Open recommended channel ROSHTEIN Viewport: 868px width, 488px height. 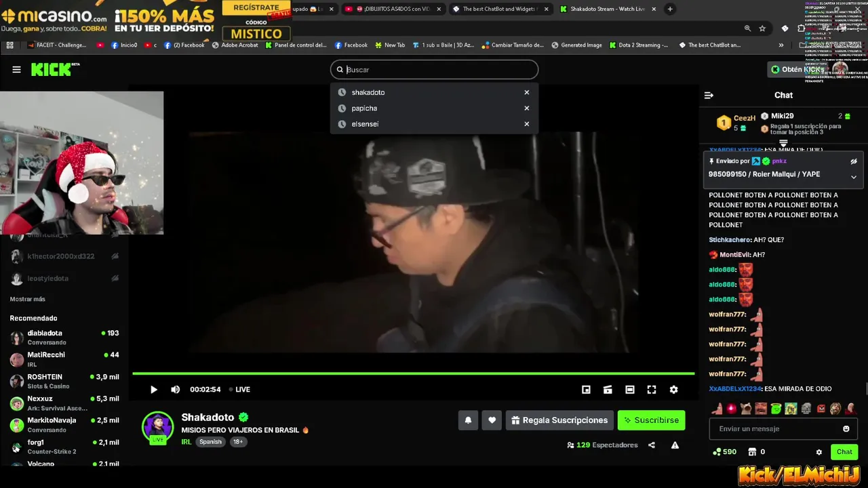coord(64,381)
